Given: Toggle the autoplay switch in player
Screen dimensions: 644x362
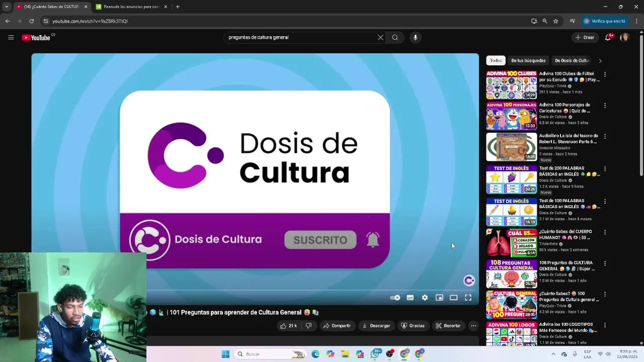Looking at the screenshot, I should coord(395,298).
